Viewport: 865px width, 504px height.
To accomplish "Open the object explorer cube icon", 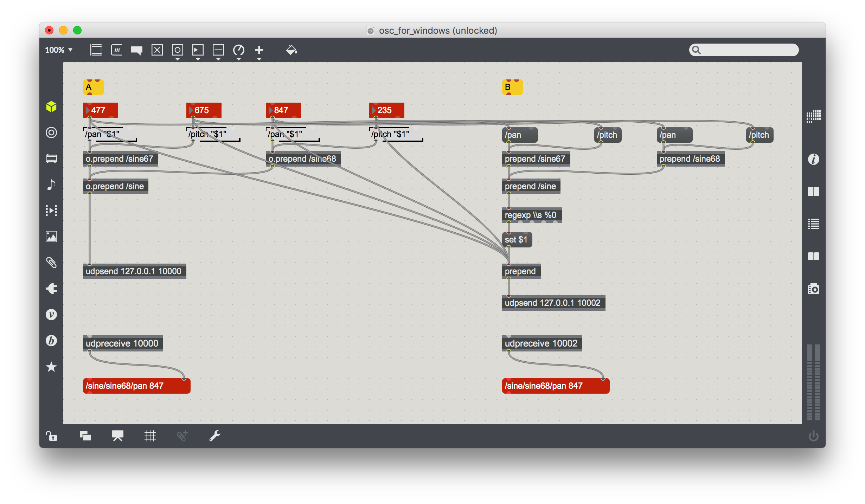I will pos(51,106).
